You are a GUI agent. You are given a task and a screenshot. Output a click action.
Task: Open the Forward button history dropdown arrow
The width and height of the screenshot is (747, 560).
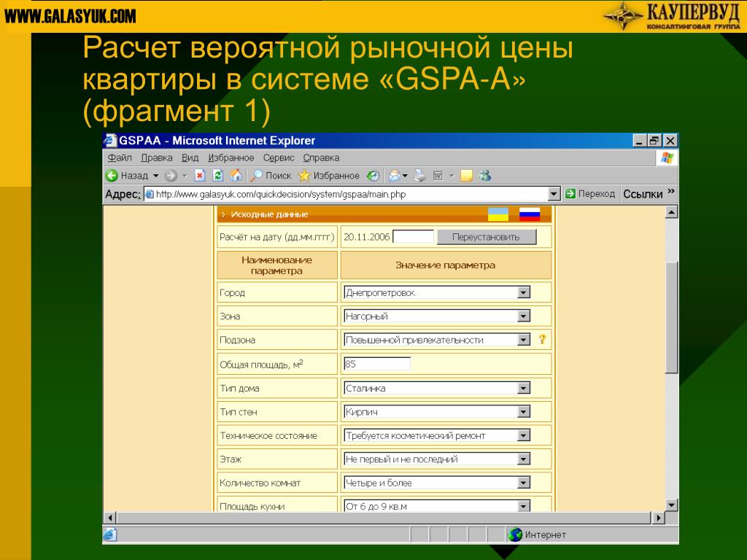185,176
